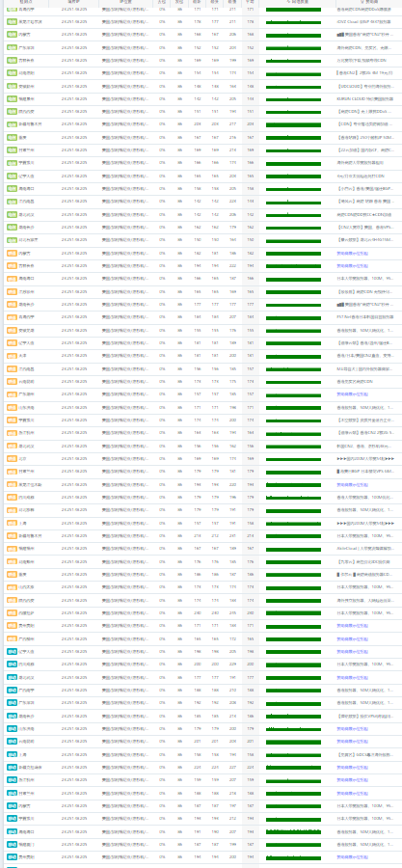Click the orange 联通 badge for 上海
Viewport: 402px width, 868px height.
pyautogui.click(x=12, y=523)
